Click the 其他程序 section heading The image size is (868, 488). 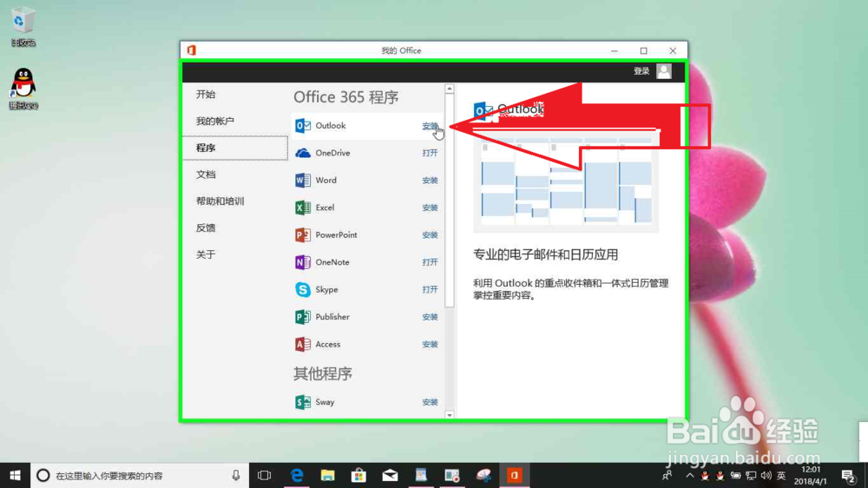point(323,374)
